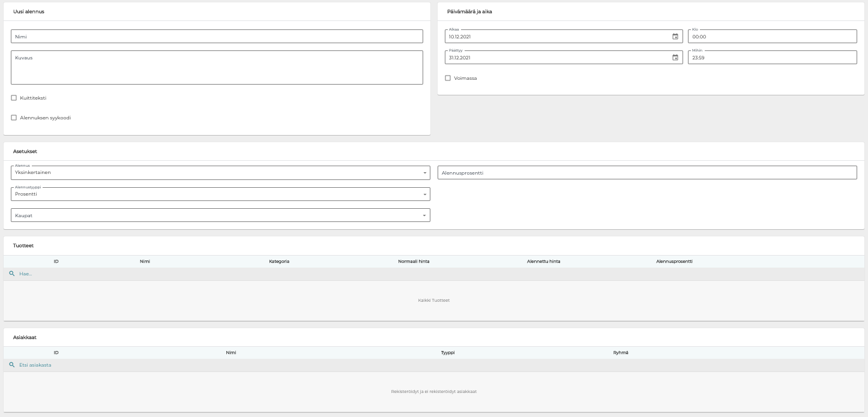Click the Nimi discount name field
Image resolution: width=868 pixels, height=417 pixels.
click(217, 37)
